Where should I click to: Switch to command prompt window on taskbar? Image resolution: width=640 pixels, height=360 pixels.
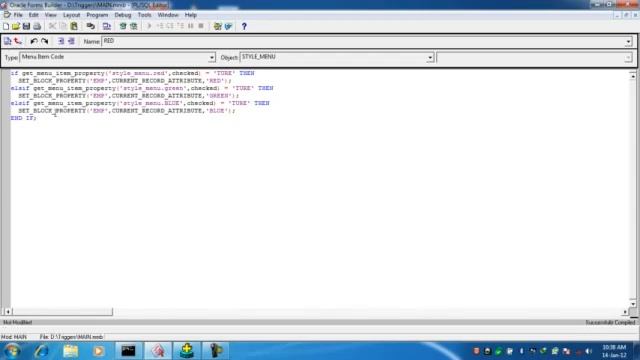(129, 351)
